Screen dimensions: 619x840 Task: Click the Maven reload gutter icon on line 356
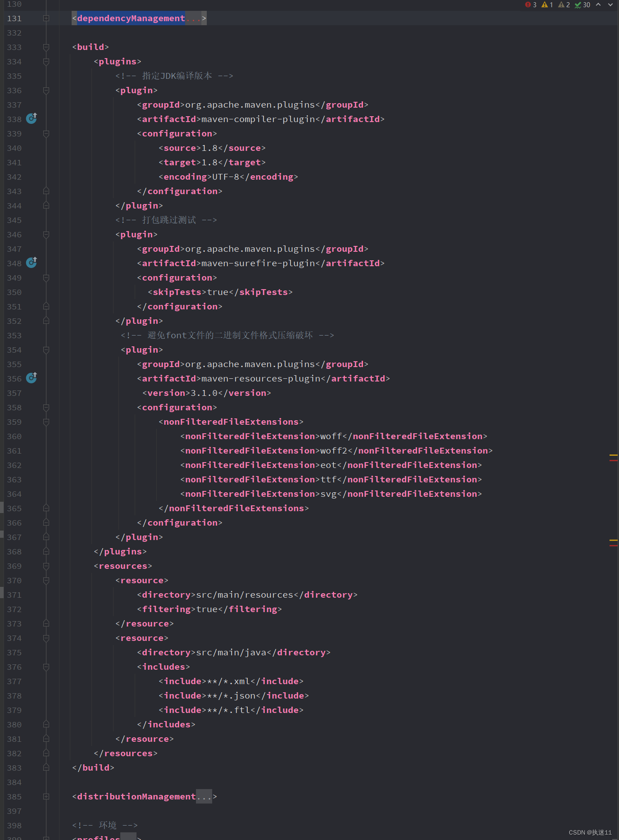pos(32,378)
